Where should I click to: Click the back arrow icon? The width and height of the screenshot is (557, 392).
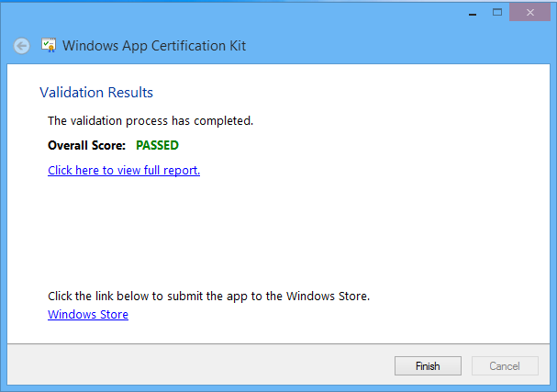(22, 46)
